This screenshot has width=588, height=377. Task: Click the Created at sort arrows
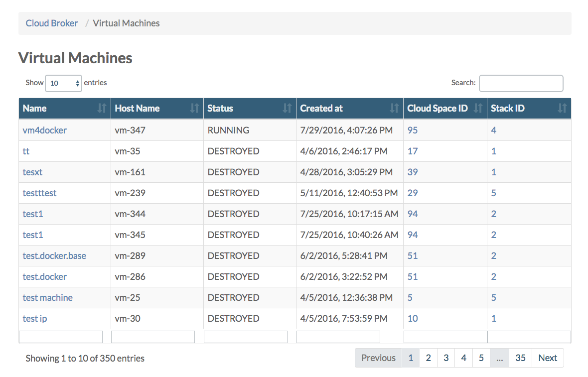tap(394, 108)
